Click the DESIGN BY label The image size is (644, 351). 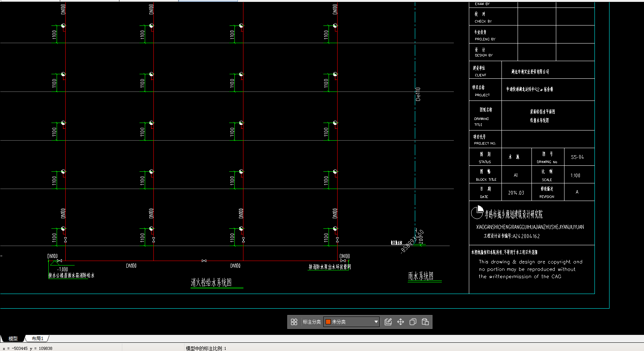(x=484, y=55)
